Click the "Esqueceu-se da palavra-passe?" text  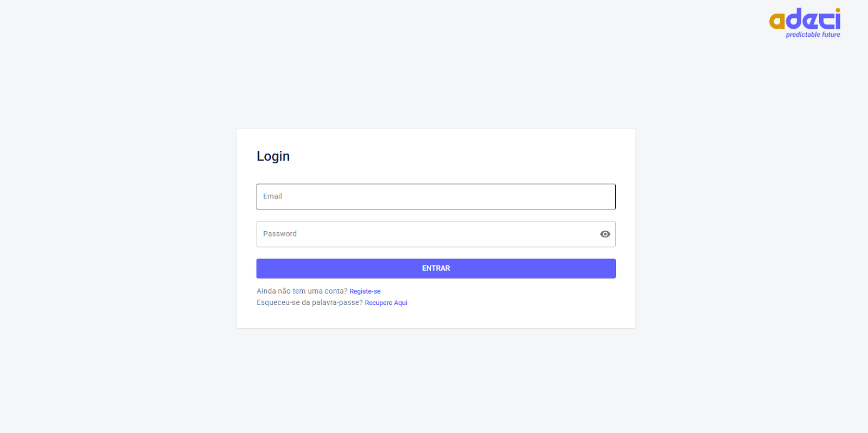coord(309,303)
